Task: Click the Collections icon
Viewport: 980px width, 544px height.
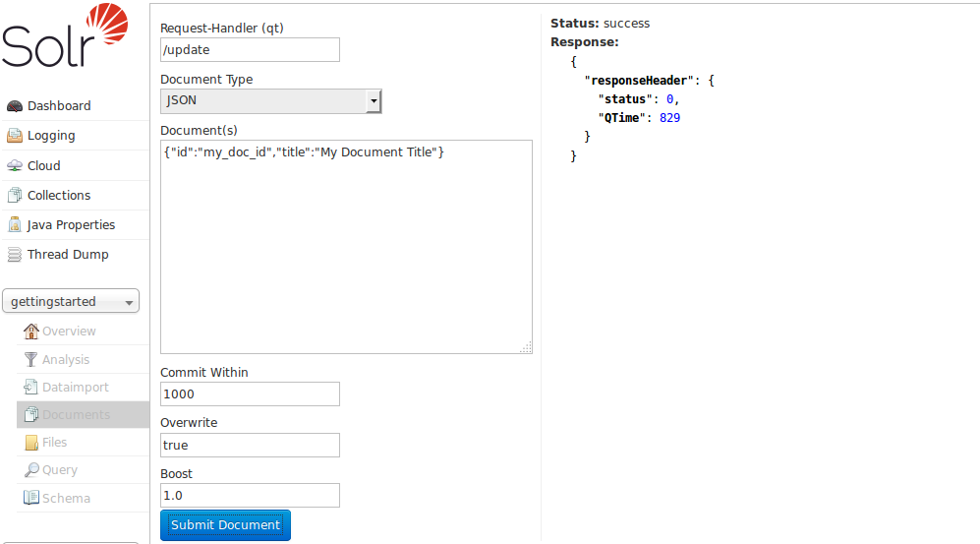Action: click(15, 196)
